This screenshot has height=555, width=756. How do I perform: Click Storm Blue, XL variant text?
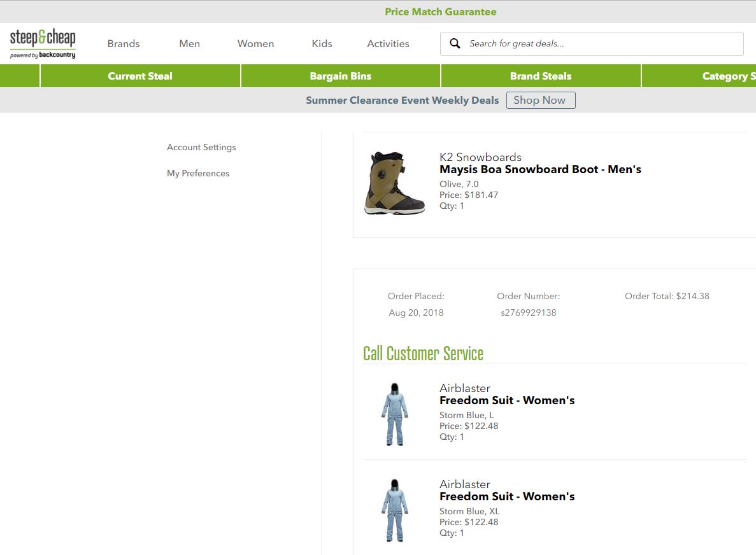pos(469,511)
